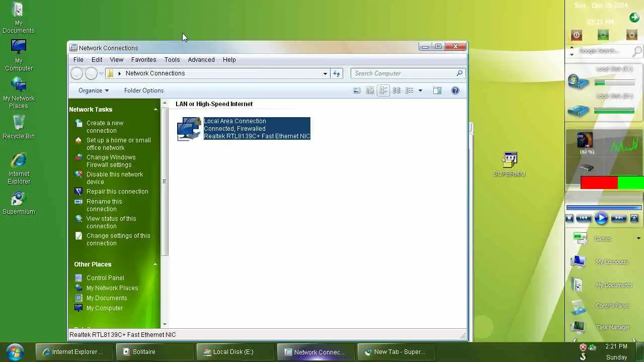Click the Google Search stepper arrows
The image size is (644, 362).
pos(572,51)
